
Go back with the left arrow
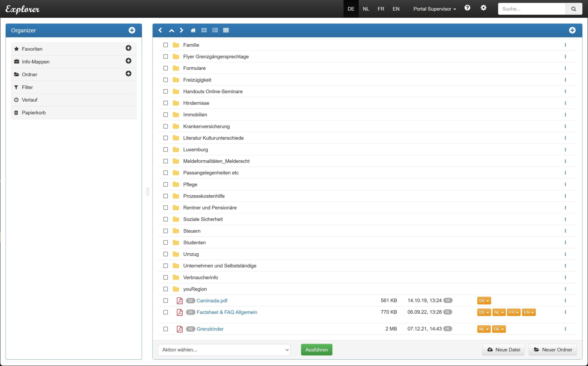point(160,30)
